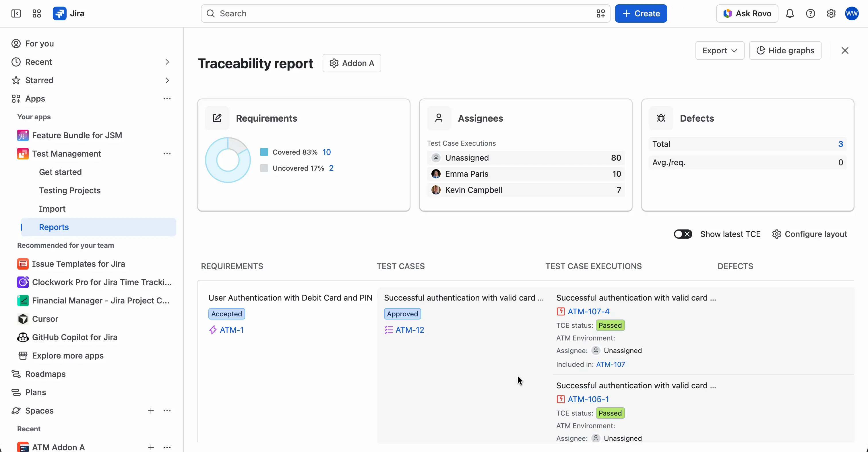Screen dimensions: 868x452
Task: Open execution ATM-107-4 link
Action: pyautogui.click(x=588, y=312)
